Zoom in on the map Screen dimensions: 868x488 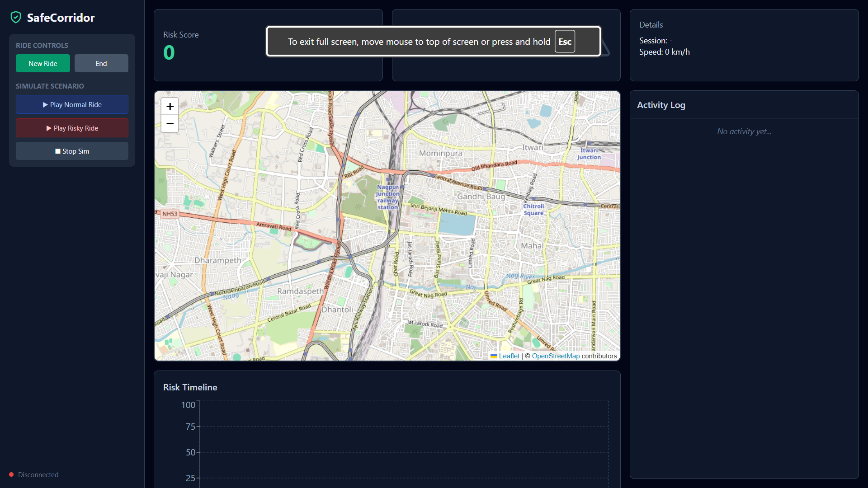click(x=170, y=107)
